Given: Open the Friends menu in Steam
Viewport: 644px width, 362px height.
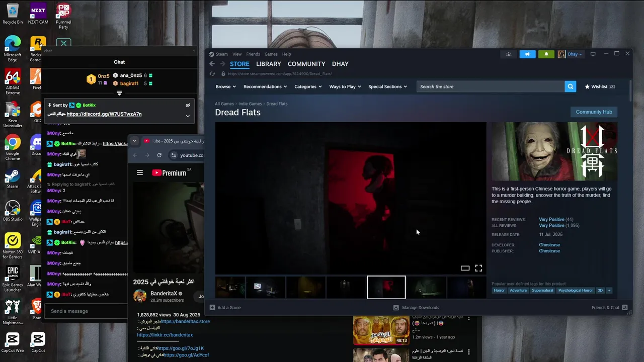Looking at the screenshot, I should click(253, 54).
